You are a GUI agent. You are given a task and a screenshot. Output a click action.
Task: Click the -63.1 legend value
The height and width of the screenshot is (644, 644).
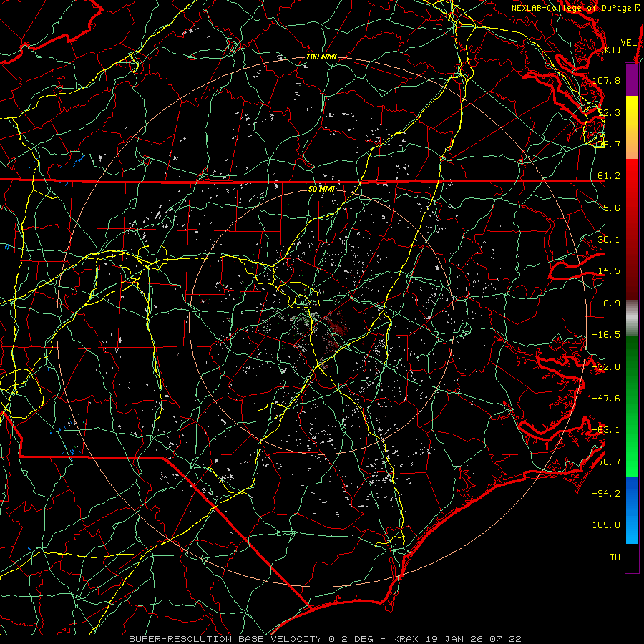pyautogui.click(x=606, y=430)
